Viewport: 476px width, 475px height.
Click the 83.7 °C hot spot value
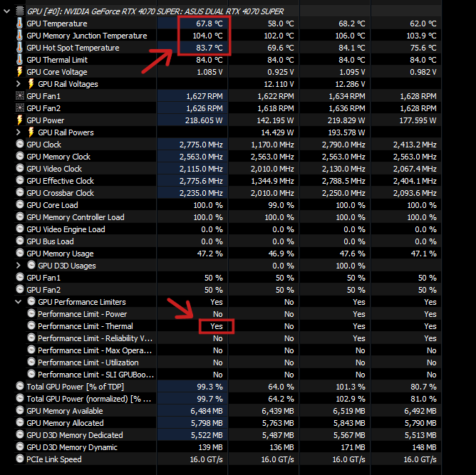(x=209, y=48)
